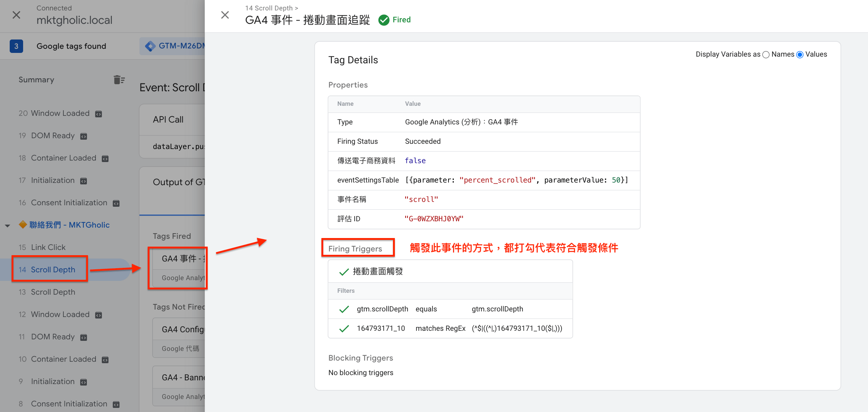
Task: Collapse the 聯絡我們 - MKTGholic page group
Action: tap(7, 226)
